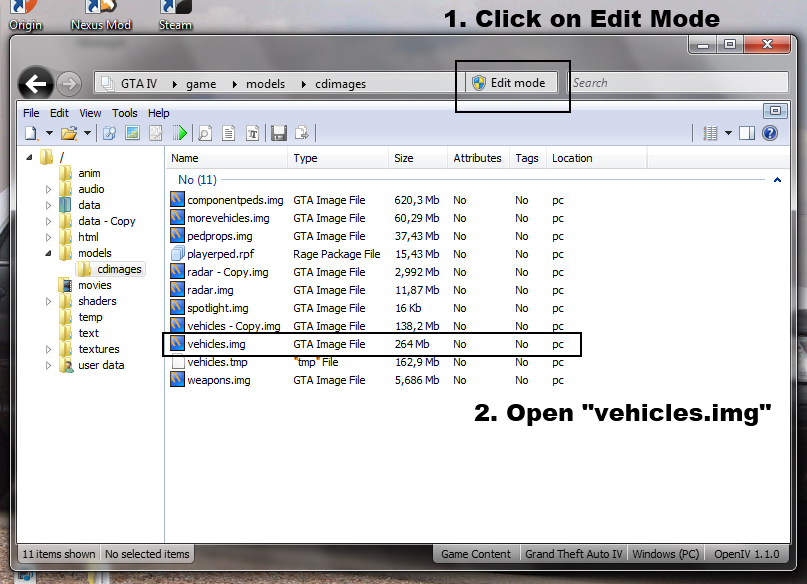Toggle the preview pane icon
The image size is (807, 584).
[x=747, y=133]
